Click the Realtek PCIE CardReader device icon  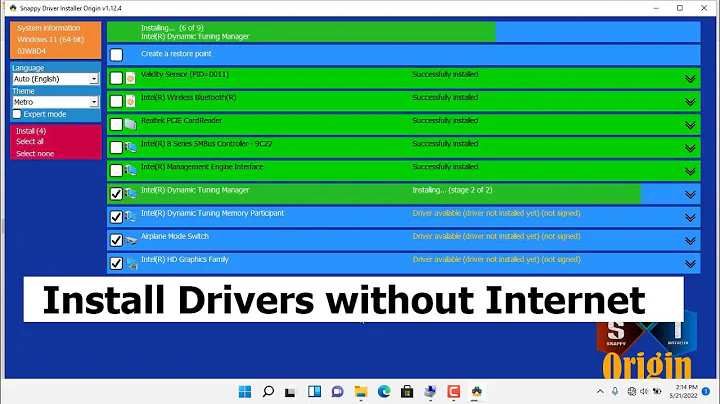coord(130,124)
